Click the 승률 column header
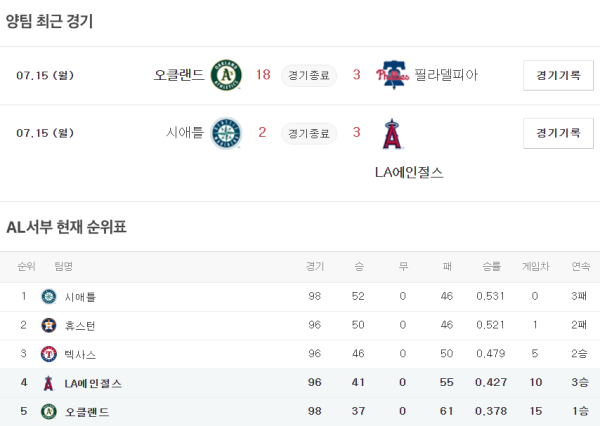 pos(491,266)
